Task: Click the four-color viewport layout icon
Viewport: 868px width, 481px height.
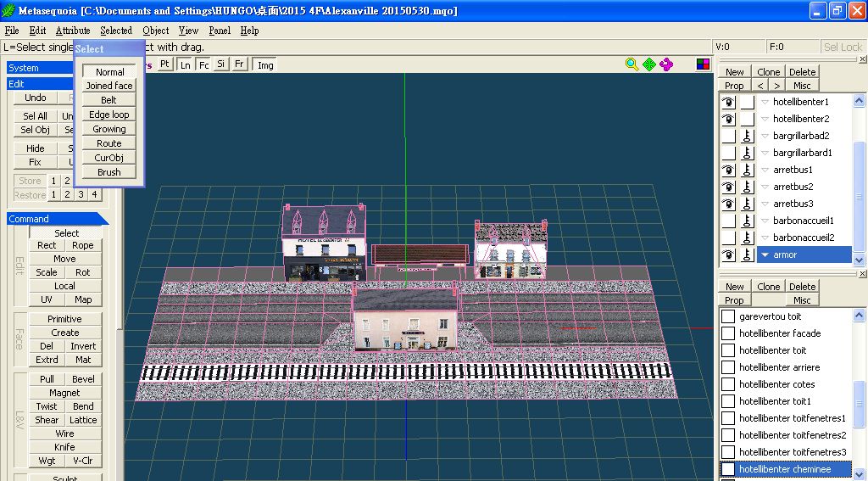Action: [x=703, y=64]
